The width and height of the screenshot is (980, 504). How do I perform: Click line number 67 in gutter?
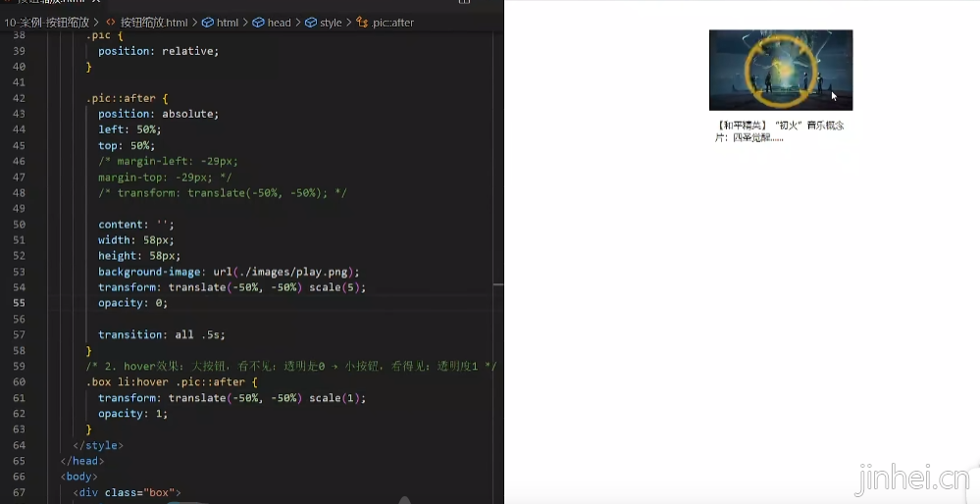19,492
